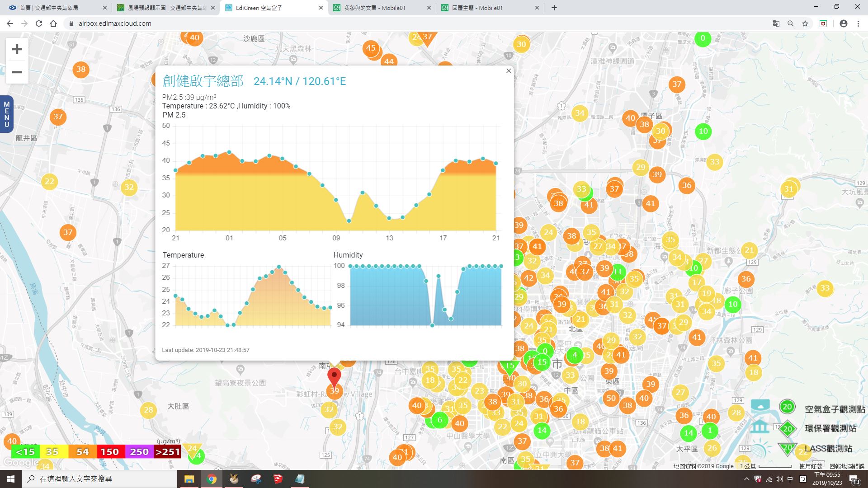Click the PM2.5 :39 μg/m³ reading

(189, 97)
